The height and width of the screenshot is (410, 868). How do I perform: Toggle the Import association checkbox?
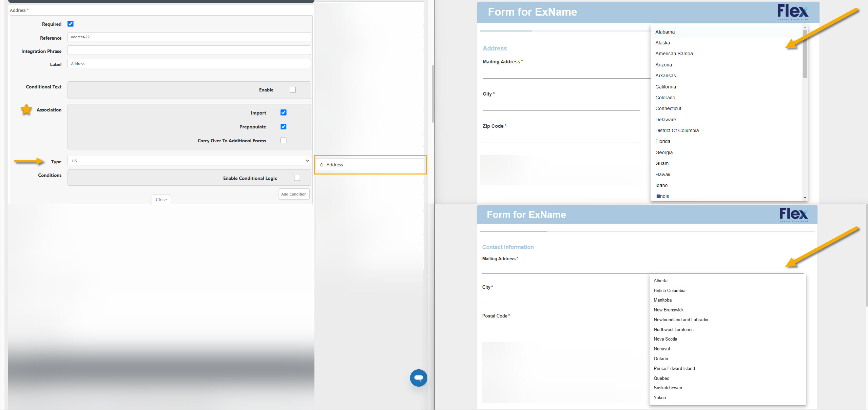click(x=284, y=112)
